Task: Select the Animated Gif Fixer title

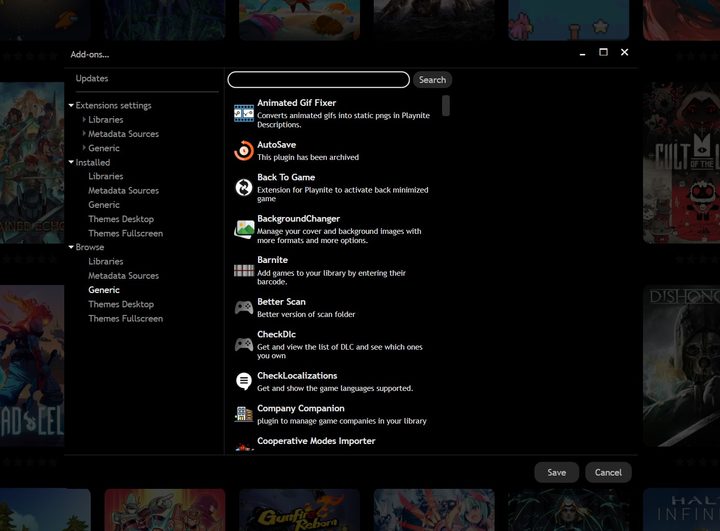Action: click(297, 103)
